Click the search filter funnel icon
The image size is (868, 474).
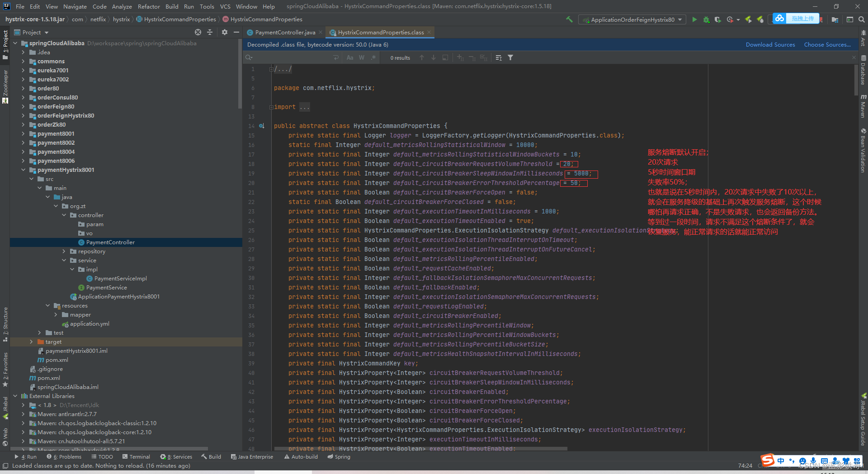click(510, 57)
